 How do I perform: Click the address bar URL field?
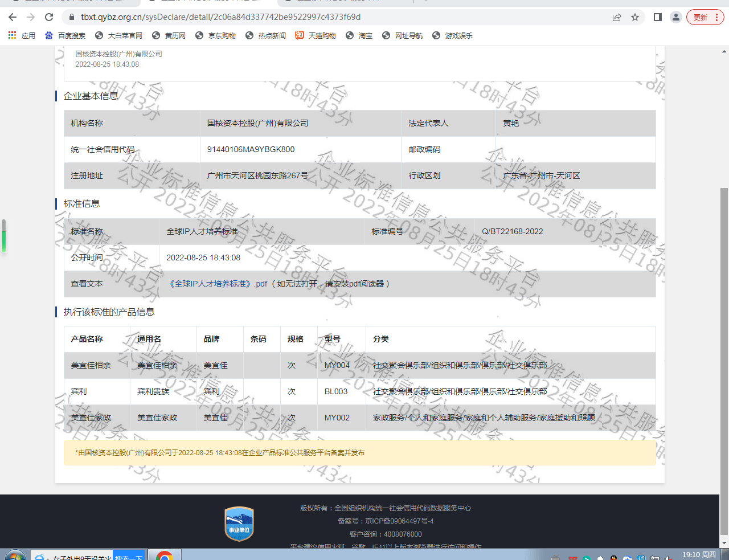coord(336,17)
